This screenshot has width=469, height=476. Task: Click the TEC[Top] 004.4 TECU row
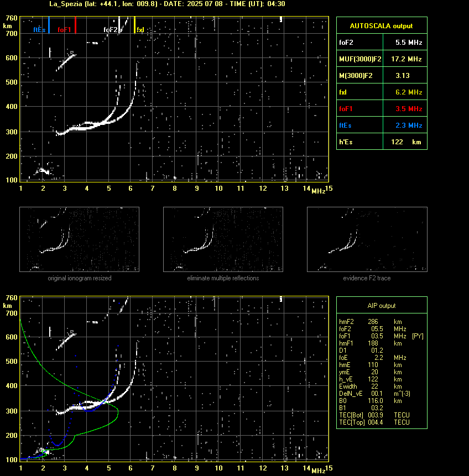coord(374,422)
